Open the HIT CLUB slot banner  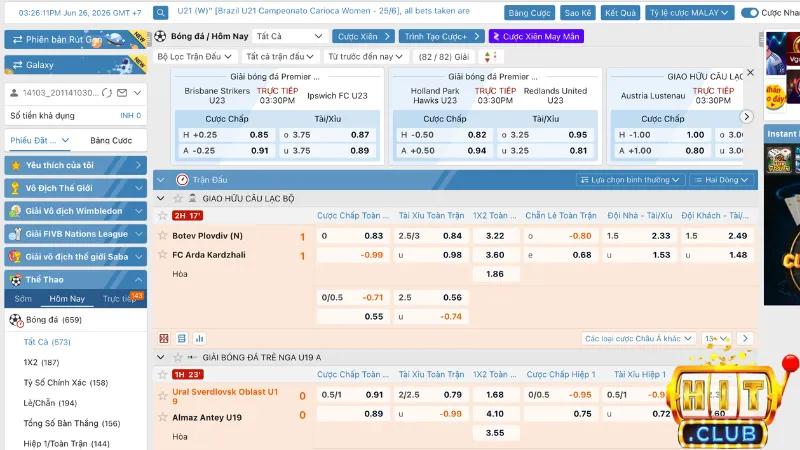[x=723, y=402]
